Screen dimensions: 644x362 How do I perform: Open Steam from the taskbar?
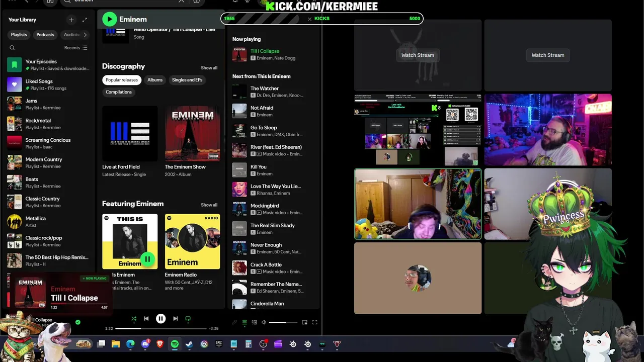pyautogui.click(x=189, y=344)
